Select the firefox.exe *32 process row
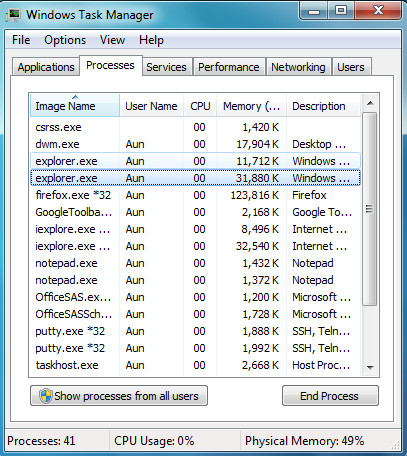407x458 pixels. point(195,195)
